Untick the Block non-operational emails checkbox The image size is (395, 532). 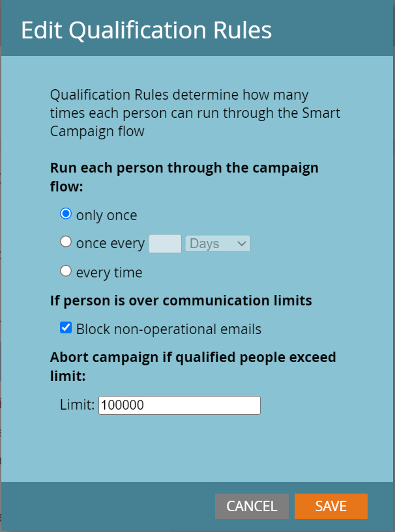pyautogui.click(x=66, y=328)
